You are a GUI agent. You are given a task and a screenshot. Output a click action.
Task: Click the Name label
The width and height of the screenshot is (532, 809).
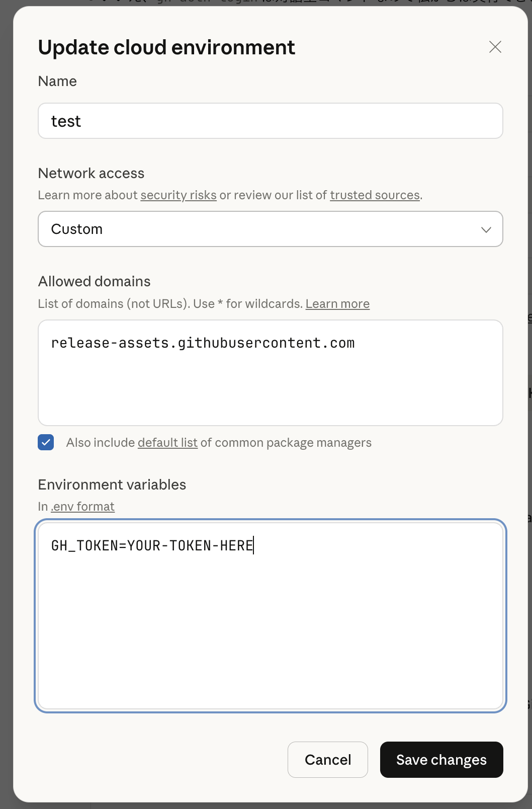pos(57,82)
